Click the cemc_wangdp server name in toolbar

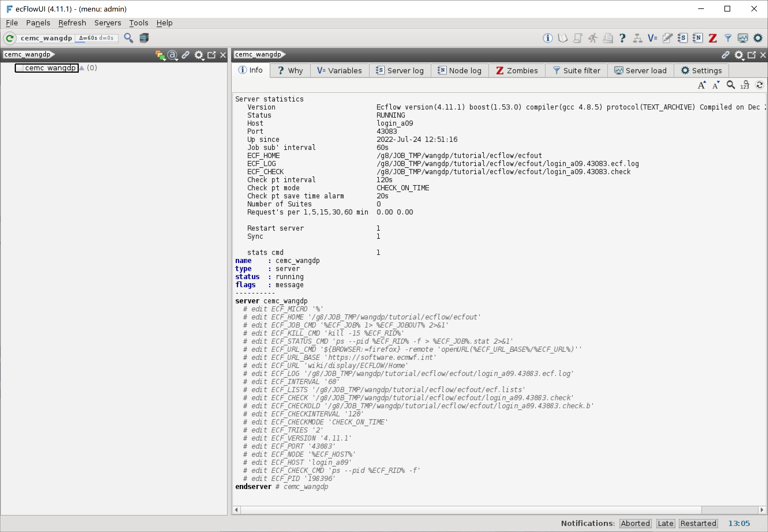[46, 38]
